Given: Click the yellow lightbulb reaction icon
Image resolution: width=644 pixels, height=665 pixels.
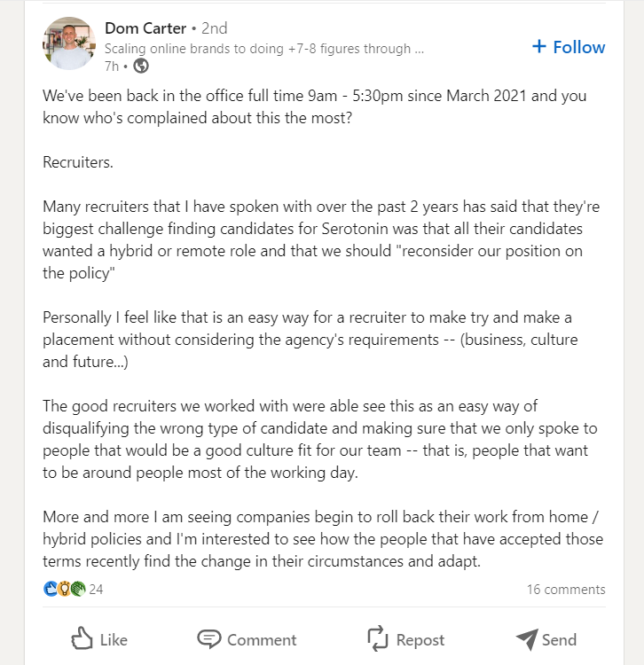Looking at the screenshot, I should [64, 589].
